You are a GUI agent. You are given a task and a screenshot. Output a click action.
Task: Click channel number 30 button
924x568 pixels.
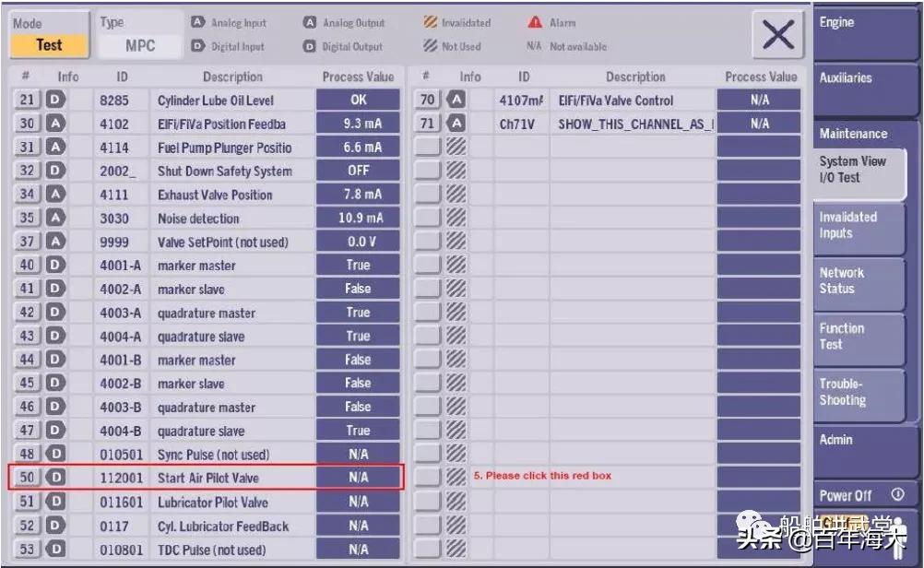27,124
